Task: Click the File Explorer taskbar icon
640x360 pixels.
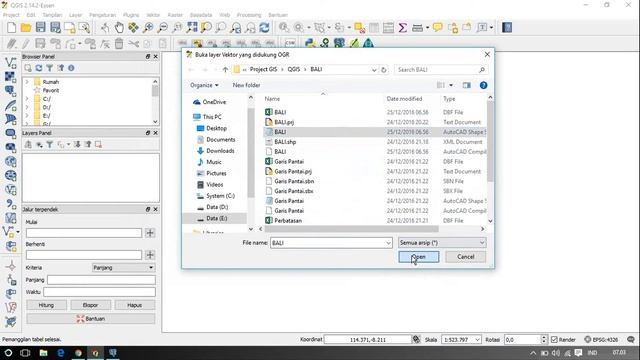Action: [x=43, y=353]
